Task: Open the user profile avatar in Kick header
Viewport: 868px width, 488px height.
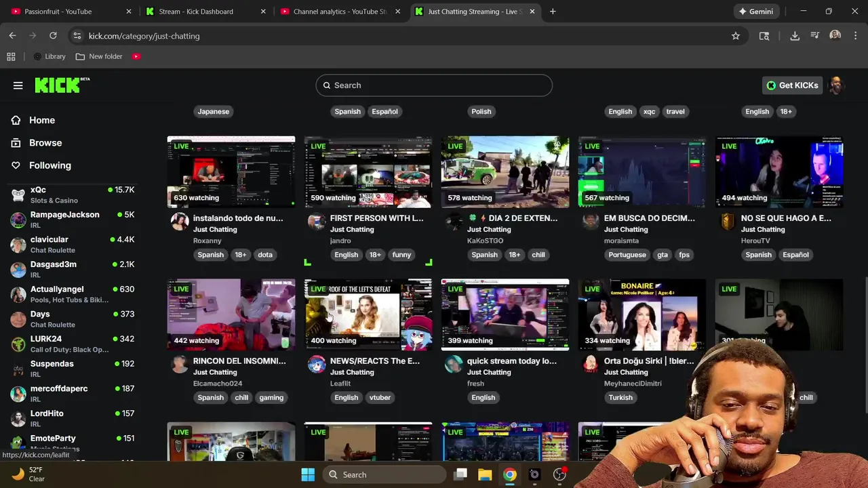Action: 836,85
